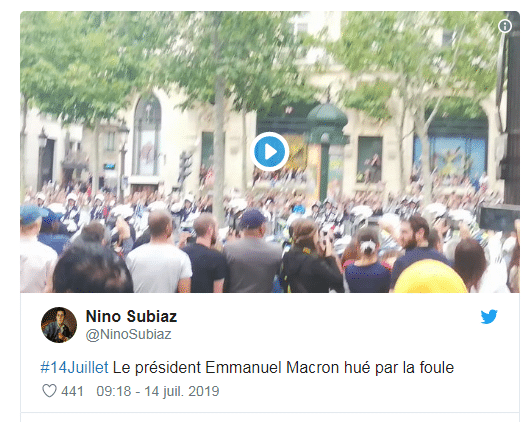Open the tweet timestamp 09:18 - 14 juil. 2019
The width and height of the screenshot is (529, 422).
tap(158, 391)
